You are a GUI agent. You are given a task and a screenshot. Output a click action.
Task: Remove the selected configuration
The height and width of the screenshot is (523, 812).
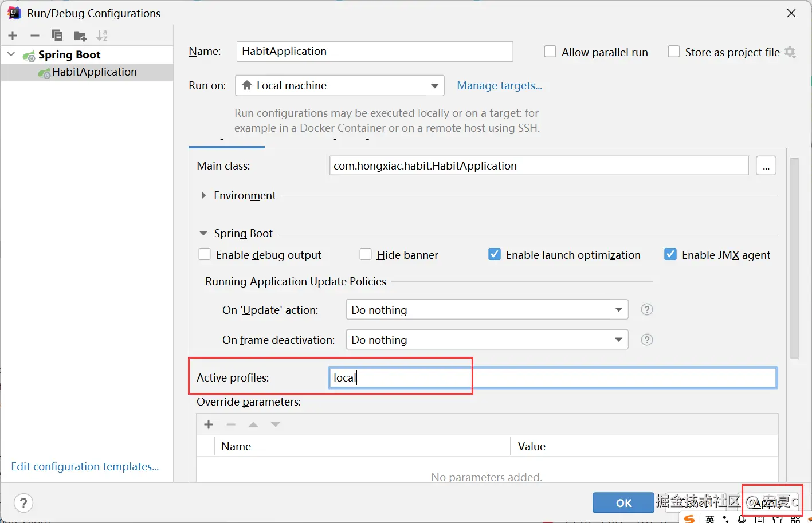pyautogui.click(x=35, y=36)
